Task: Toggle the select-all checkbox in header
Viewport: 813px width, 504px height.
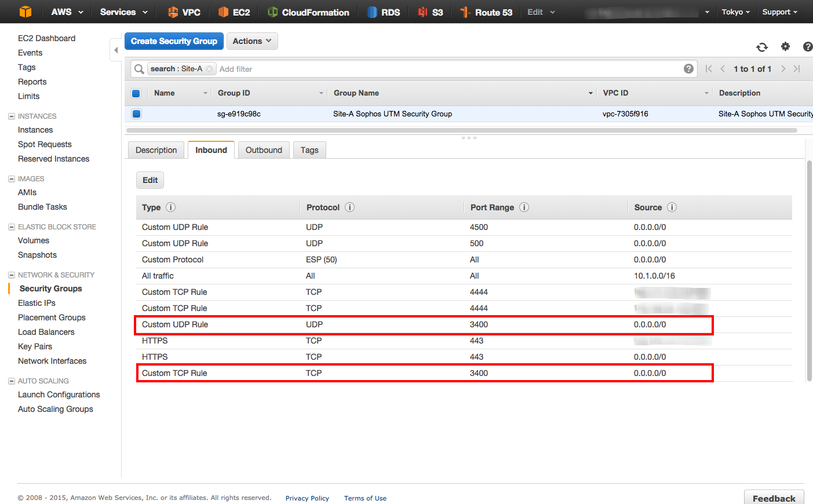Action: coord(136,93)
